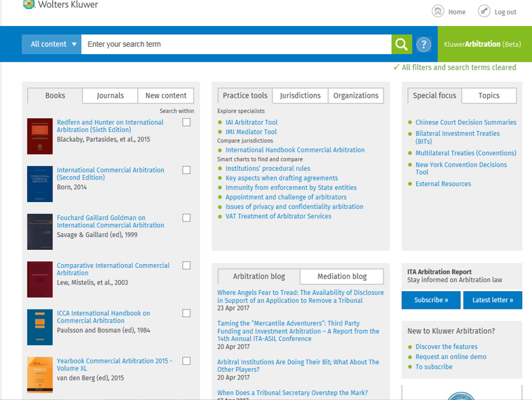
Task: Open Discover the features link
Action: 446,347
